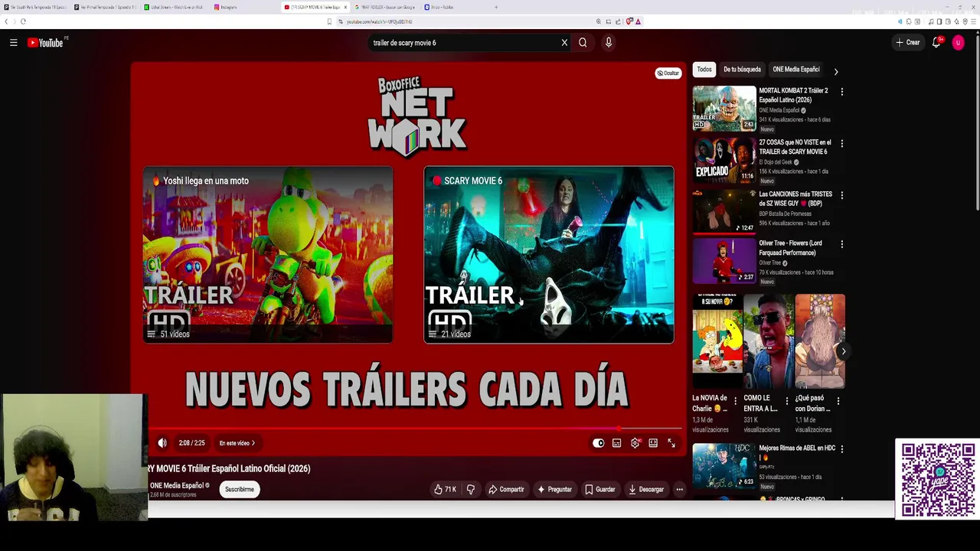
Task: Save the video with Guardar
Action: pos(600,490)
